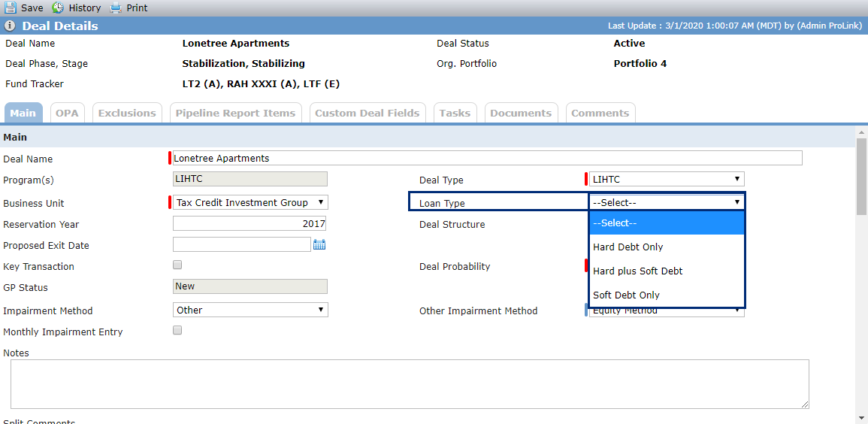Open the Pipeline Report Items tab

pyautogui.click(x=236, y=113)
